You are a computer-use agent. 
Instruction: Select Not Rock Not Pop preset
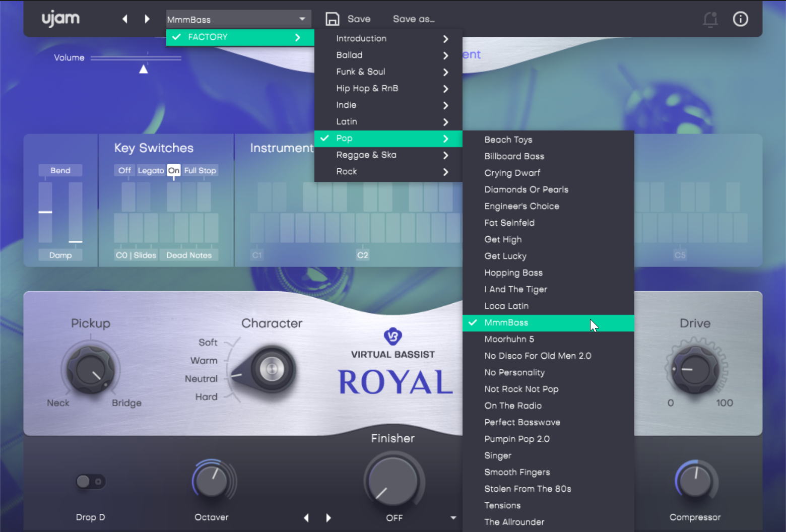[x=548, y=389]
